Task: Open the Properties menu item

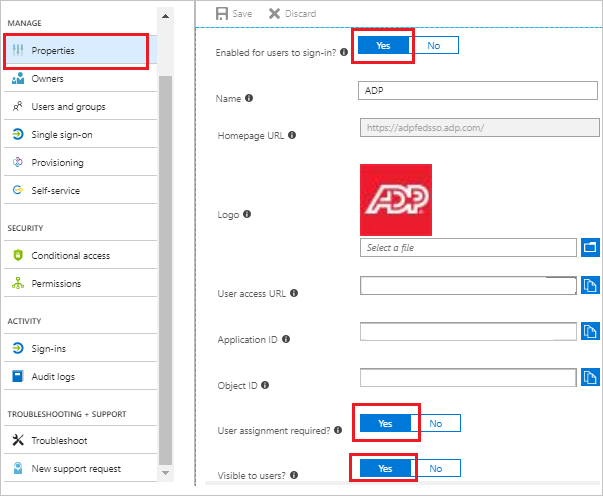Action: [80, 50]
